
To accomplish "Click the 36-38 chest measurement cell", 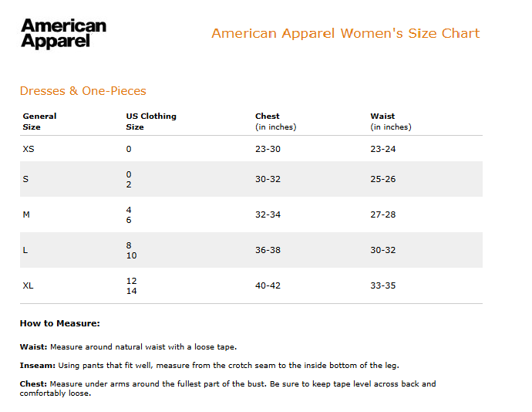I will 268,250.
